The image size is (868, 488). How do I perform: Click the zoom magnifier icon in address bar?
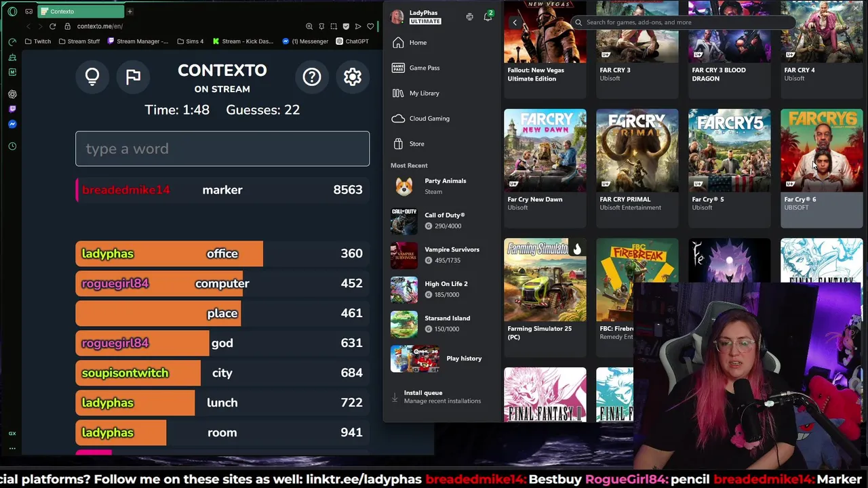(x=309, y=26)
